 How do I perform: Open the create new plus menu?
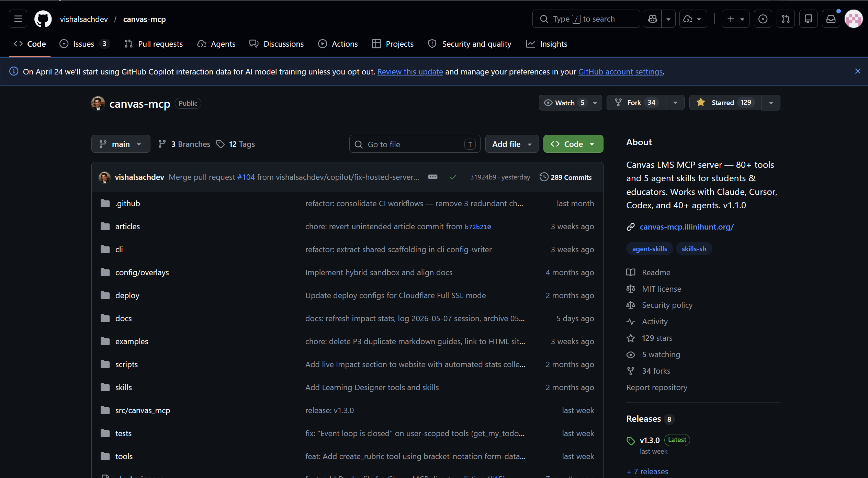coord(735,19)
